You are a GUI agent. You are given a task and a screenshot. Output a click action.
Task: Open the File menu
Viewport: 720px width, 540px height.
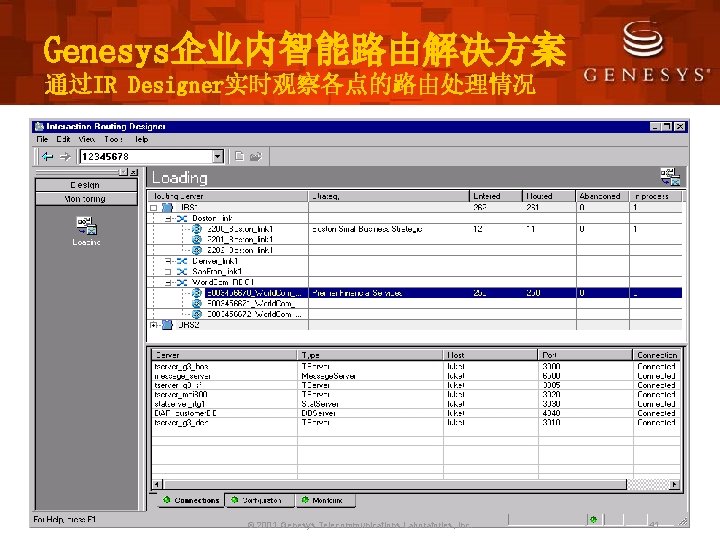click(x=42, y=139)
